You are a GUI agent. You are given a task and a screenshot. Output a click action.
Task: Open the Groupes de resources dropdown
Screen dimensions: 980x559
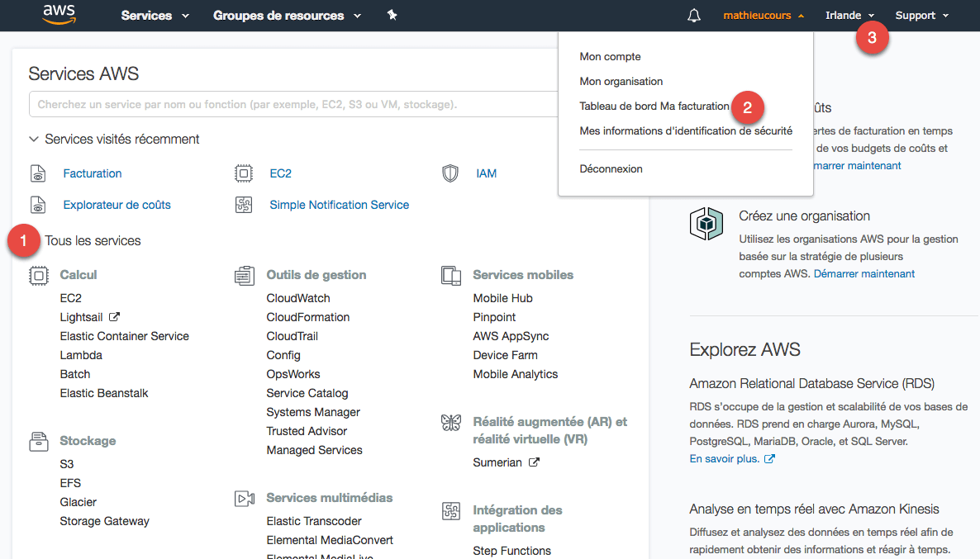(287, 16)
